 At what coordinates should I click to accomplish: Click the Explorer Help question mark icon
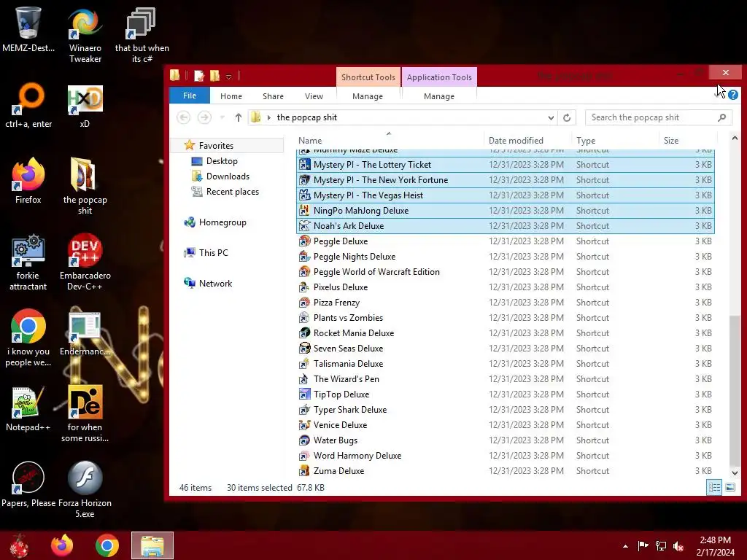coord(733,95)
